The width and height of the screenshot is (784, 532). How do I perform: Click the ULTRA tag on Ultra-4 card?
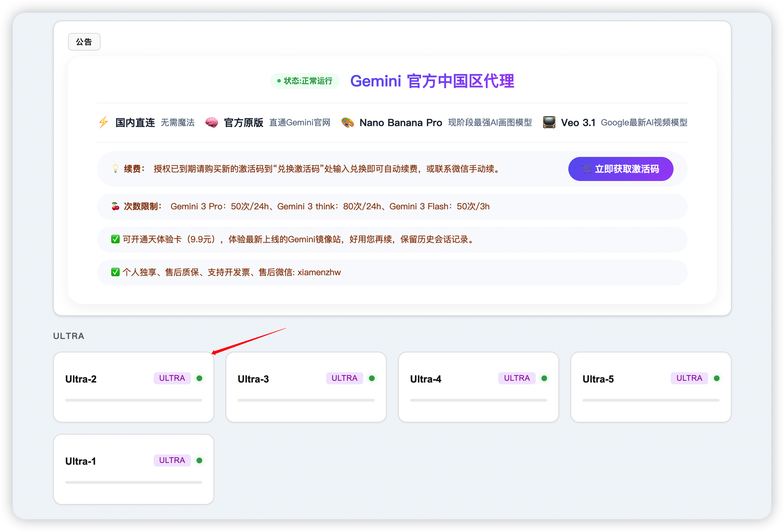[517, 378]
